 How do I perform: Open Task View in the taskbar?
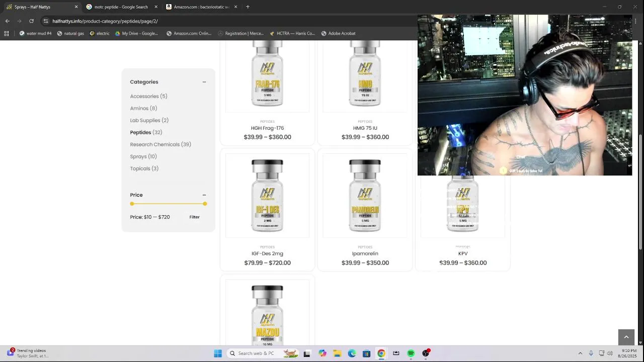pos(307,353)
